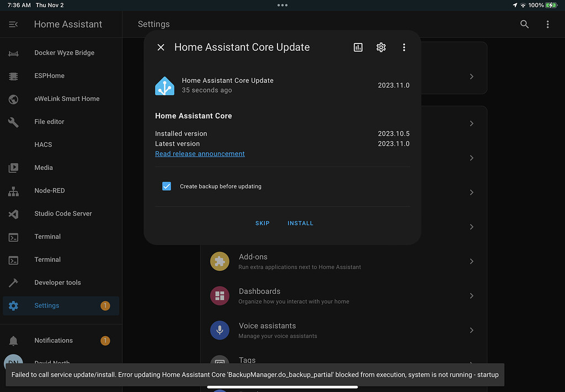Click the Node-RED network icon
Image resolution: width=565 pixels, height=392 pixels.
pos(13,191)
